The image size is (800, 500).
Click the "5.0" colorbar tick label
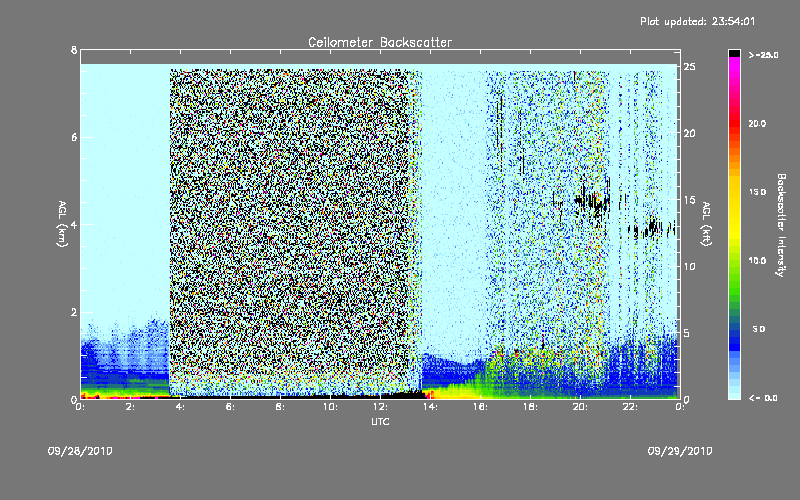(x=759, y=329)
